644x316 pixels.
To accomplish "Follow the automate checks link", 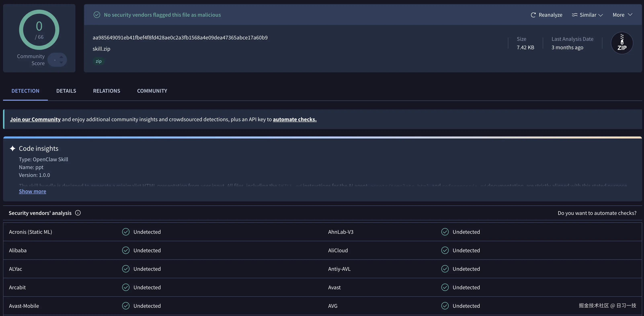I will pos(294,119).
